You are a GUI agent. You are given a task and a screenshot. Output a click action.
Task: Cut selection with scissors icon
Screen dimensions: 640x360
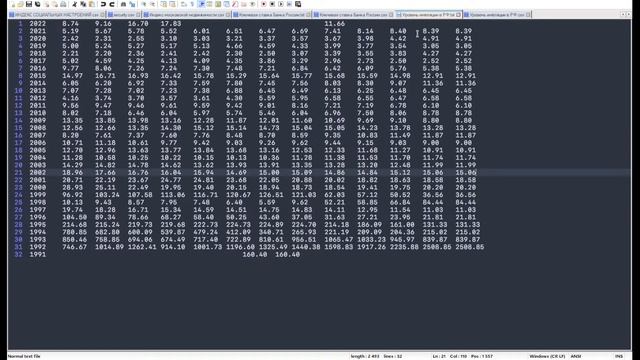coord(74,4)
